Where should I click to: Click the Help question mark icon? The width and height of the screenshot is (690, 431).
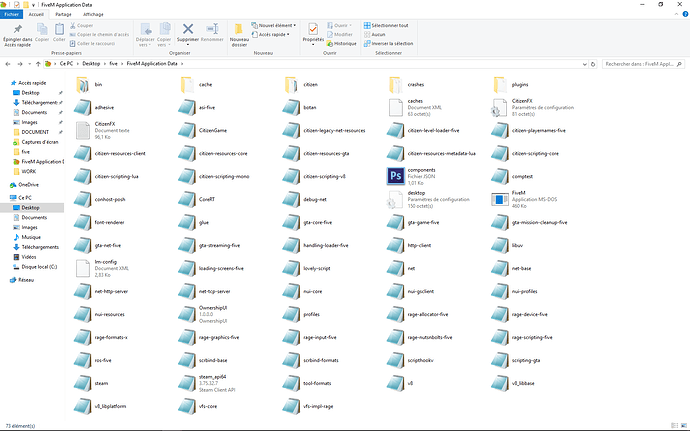685,14
